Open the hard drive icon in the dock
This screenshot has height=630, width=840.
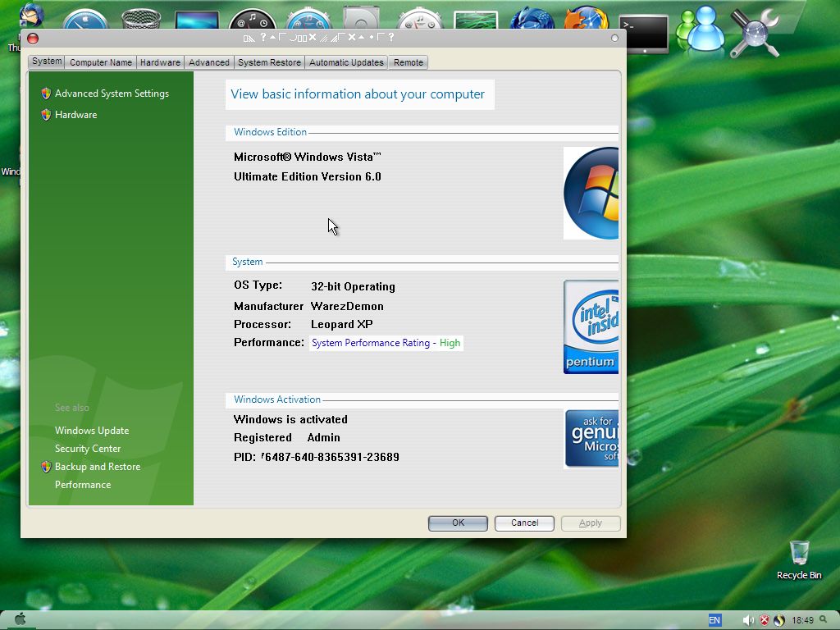click(x=361, y=17)
